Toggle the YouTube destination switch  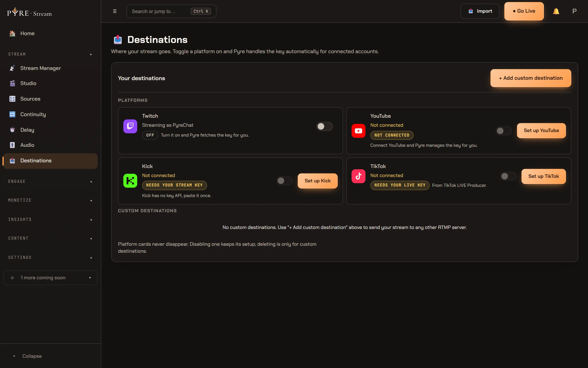pos(504,131)
